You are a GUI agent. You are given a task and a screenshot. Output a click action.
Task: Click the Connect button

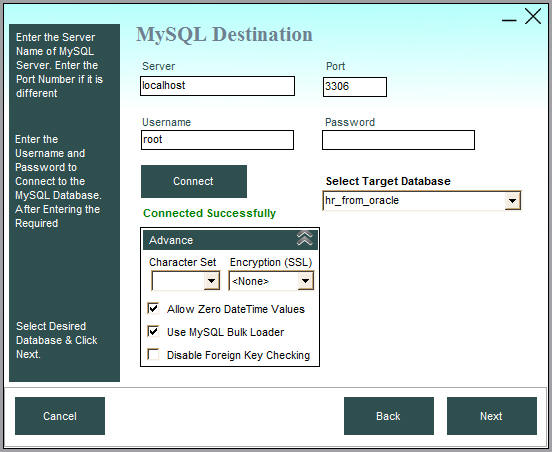194,181
